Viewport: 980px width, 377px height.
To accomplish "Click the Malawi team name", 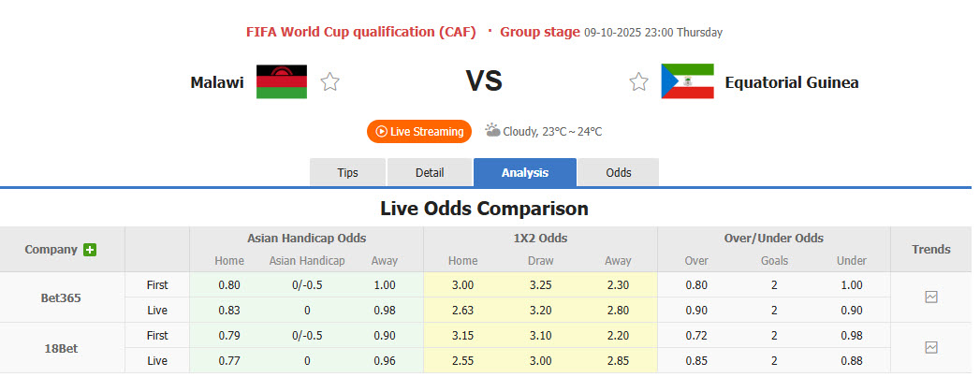I will pos(217,82).
